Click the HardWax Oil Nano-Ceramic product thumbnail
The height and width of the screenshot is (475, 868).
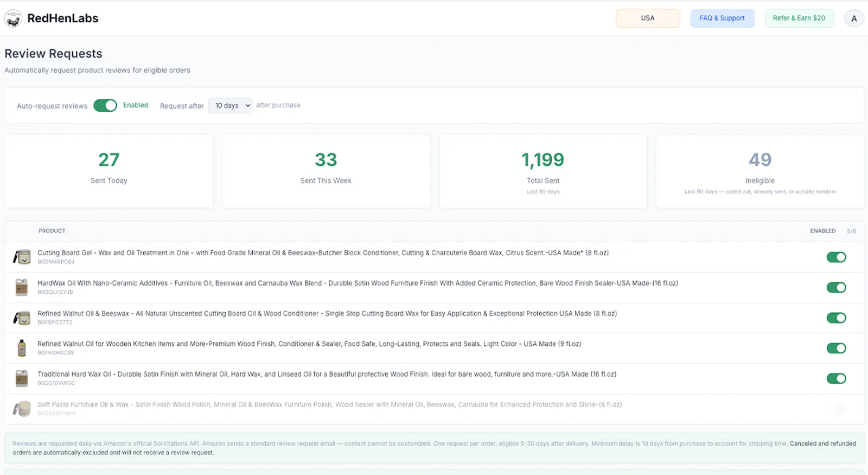22,287
